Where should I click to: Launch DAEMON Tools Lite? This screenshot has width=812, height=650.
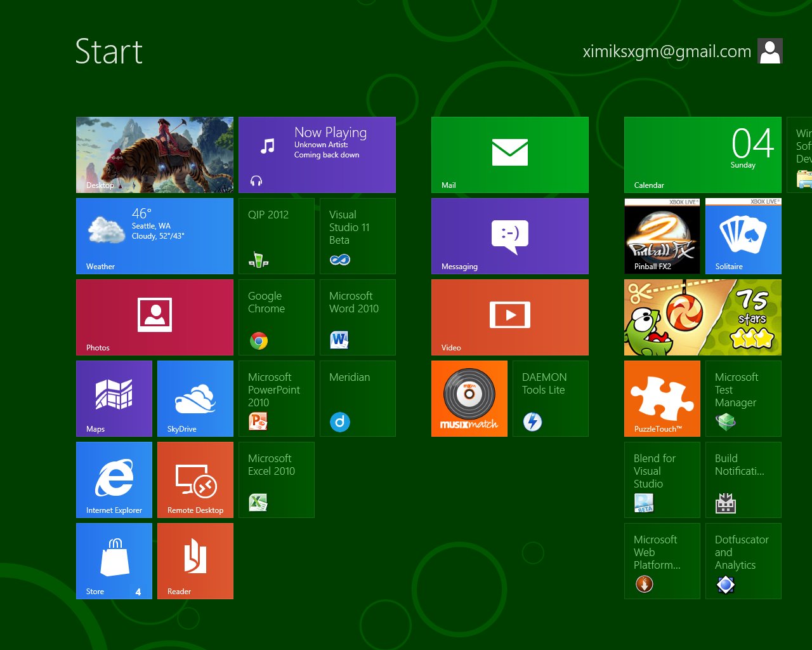pos(551,399)
